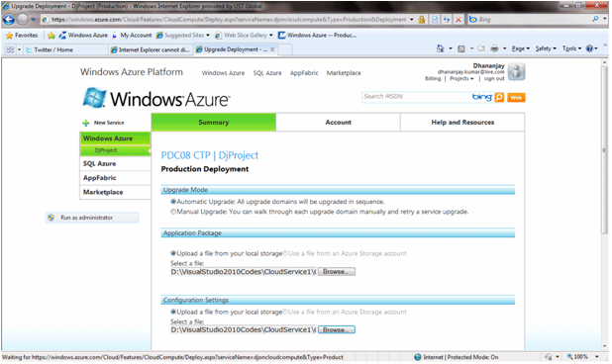Select Marketplace in the left sidebar
This screenshot has width=612, height=364.
point(115,192)
